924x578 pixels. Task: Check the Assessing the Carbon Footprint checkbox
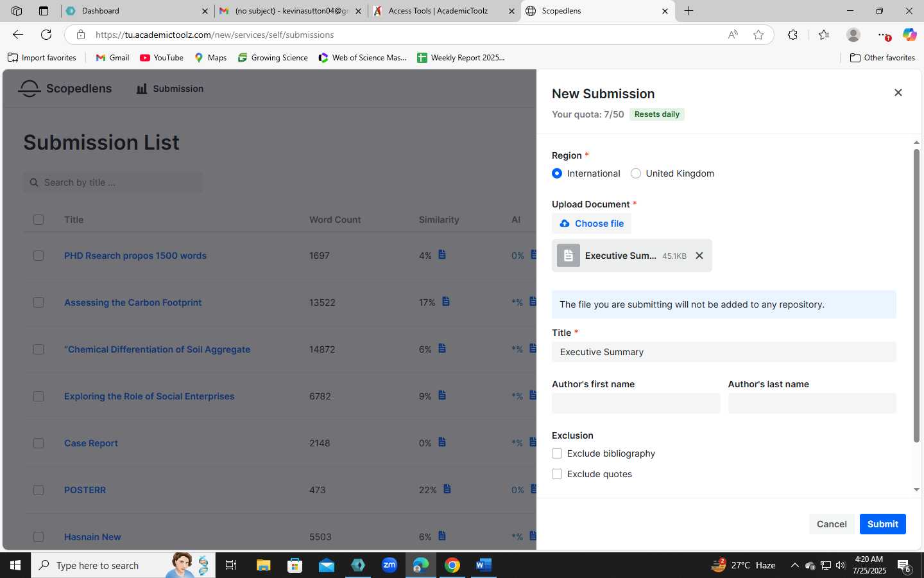pos(38,302)
